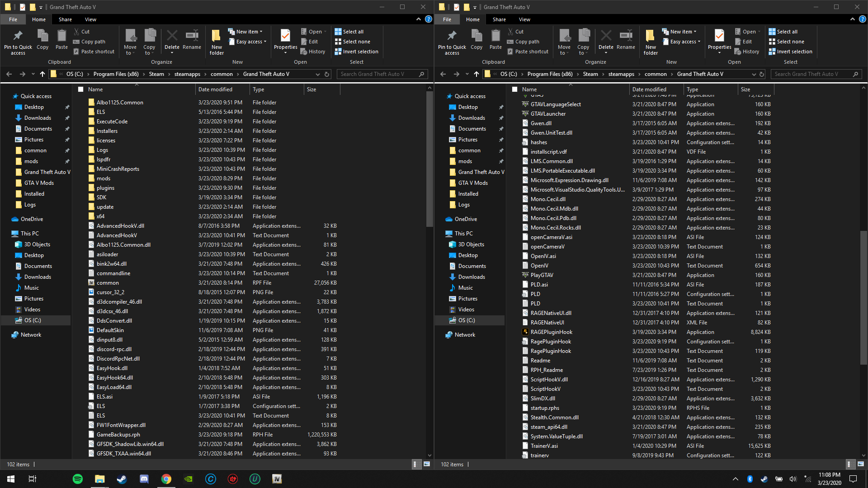
Task: Toggle details view button in left status bar
Action: pos(416,464)
